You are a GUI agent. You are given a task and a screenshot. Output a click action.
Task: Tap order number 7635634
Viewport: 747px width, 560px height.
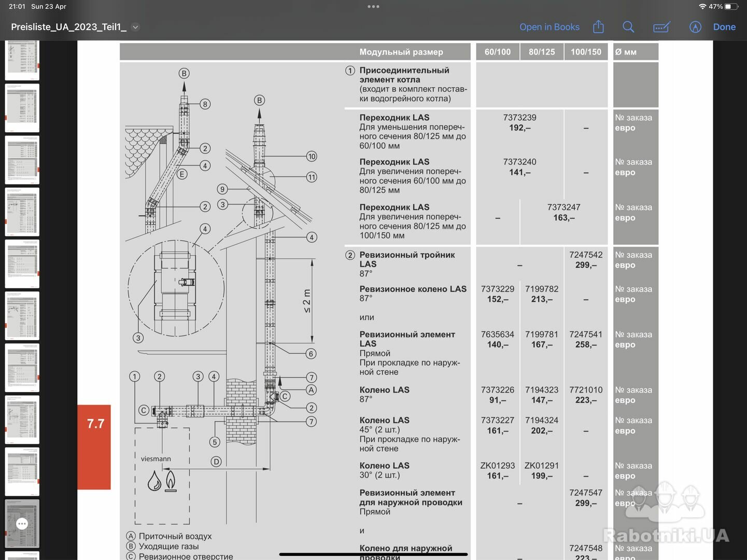pyautogui.click(x=498, y=334)
